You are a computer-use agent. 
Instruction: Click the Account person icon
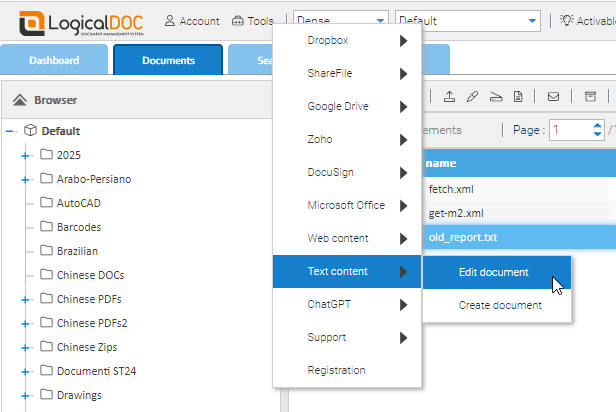click(170, 20)
